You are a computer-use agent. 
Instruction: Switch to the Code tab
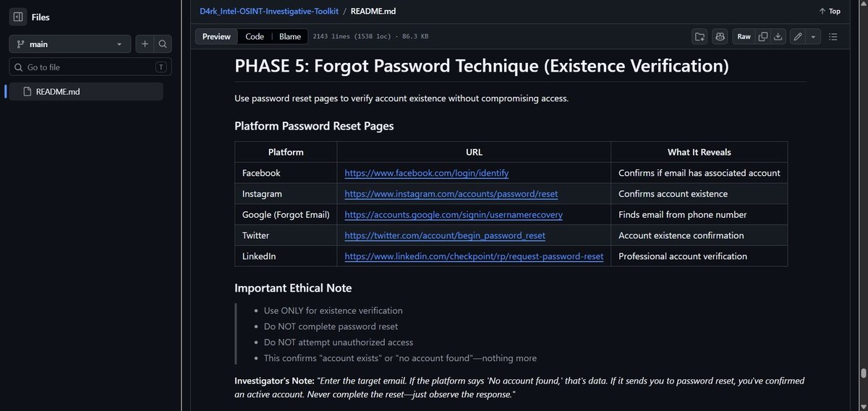point(255,36)
